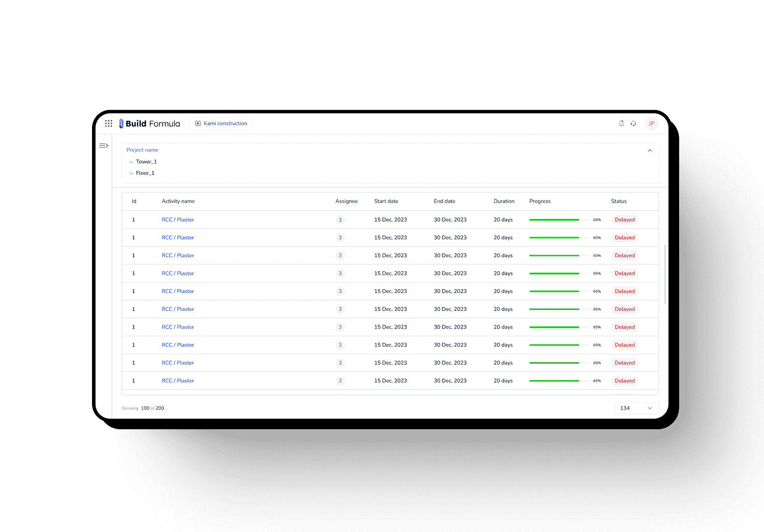Image resolution: width=764 pixels, height=532 pixels.
Task: Click the Build Formula logo
Action: pos(150,123)
